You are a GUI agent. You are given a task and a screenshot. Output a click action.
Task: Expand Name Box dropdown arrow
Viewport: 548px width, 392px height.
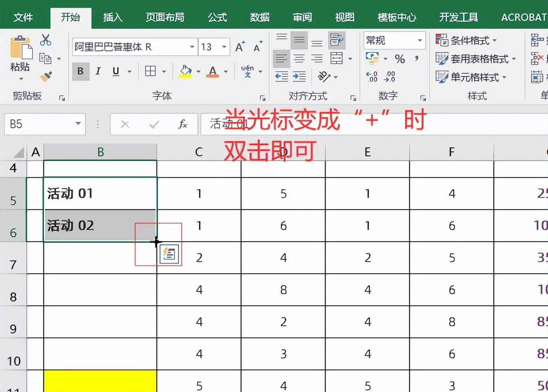[x=78, y=124]
